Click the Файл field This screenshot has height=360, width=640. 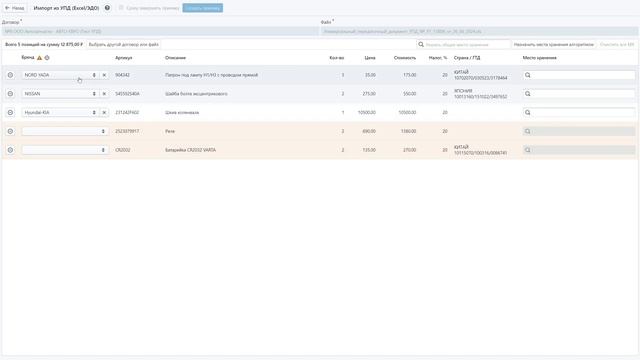pyautogui.click(x=479, y=31)
